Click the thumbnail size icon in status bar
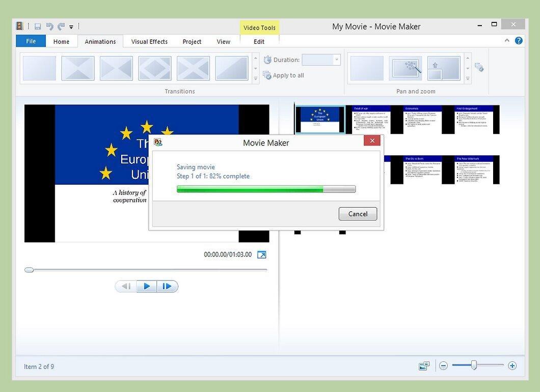 424,366
